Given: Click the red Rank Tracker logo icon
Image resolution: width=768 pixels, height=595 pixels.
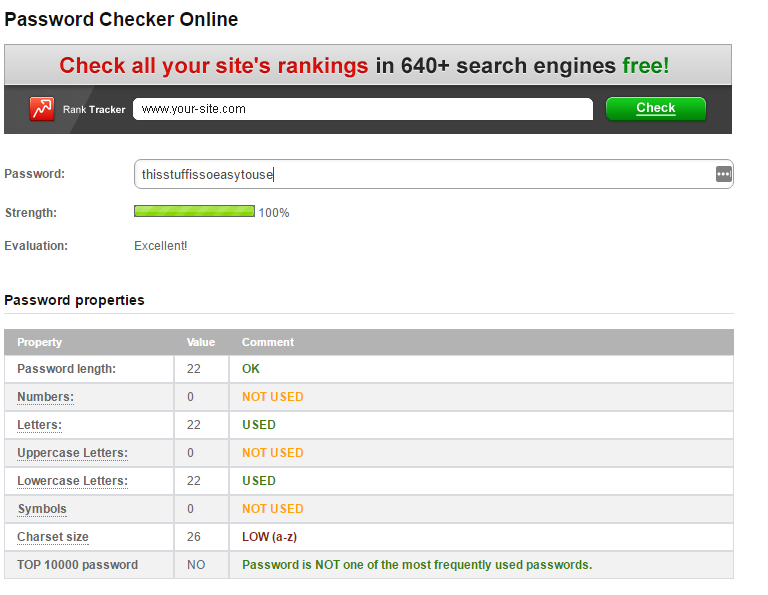Looking at the screenshot, I should click(x=42, y=109).
